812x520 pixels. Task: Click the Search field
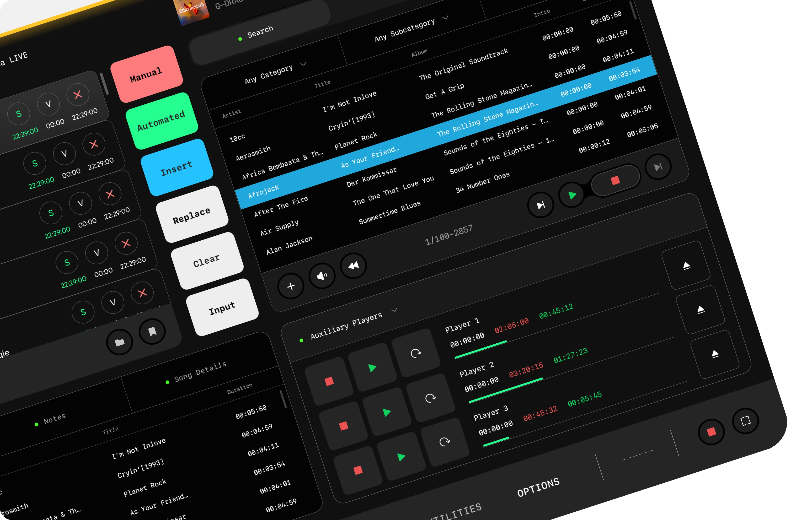tap(260, 32)
